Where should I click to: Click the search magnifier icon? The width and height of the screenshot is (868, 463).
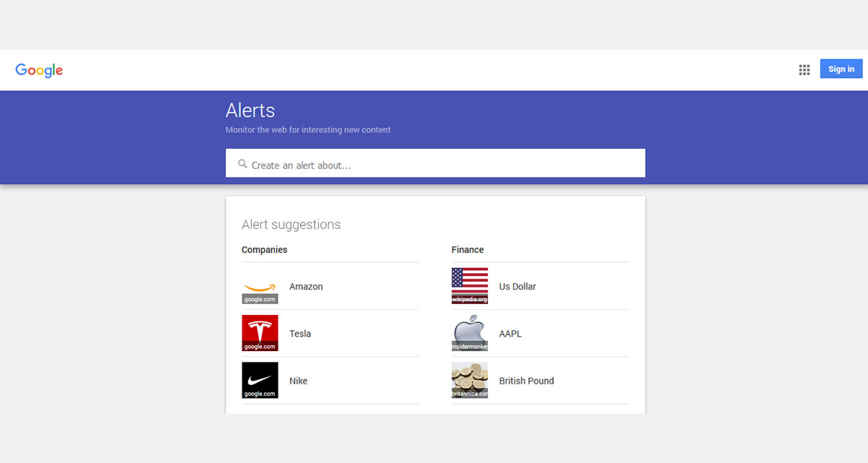[x=242, y=164]
